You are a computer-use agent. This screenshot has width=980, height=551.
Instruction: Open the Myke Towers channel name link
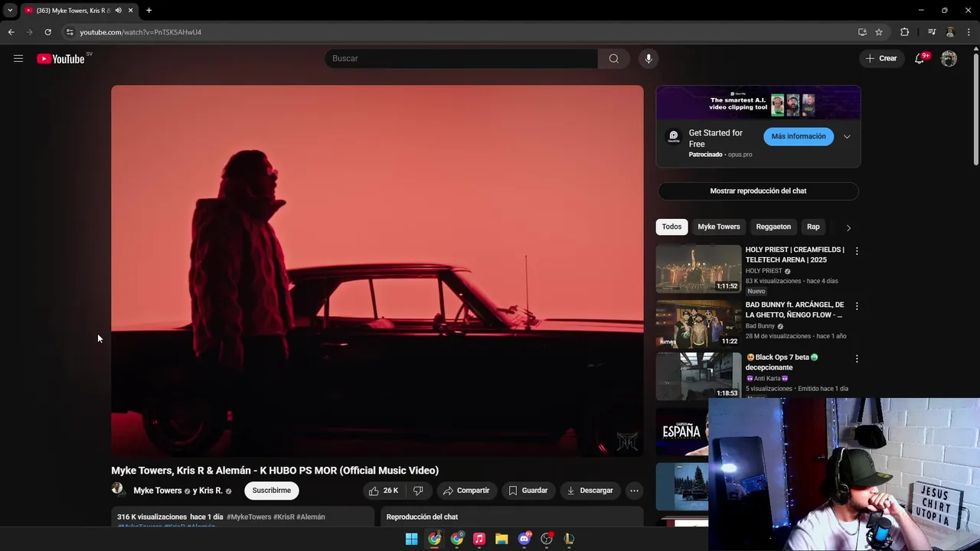(x=158, y=491)
